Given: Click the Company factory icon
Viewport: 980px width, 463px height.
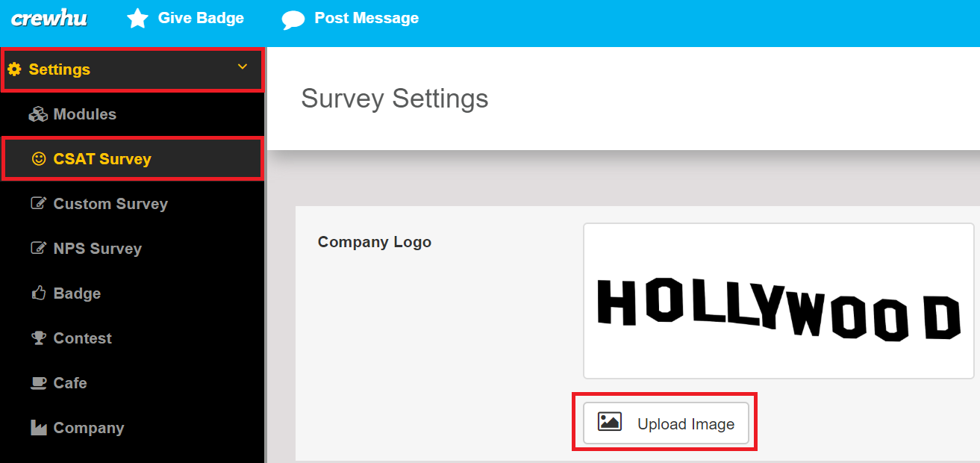Looking at the screenshot, I should 38,427.
